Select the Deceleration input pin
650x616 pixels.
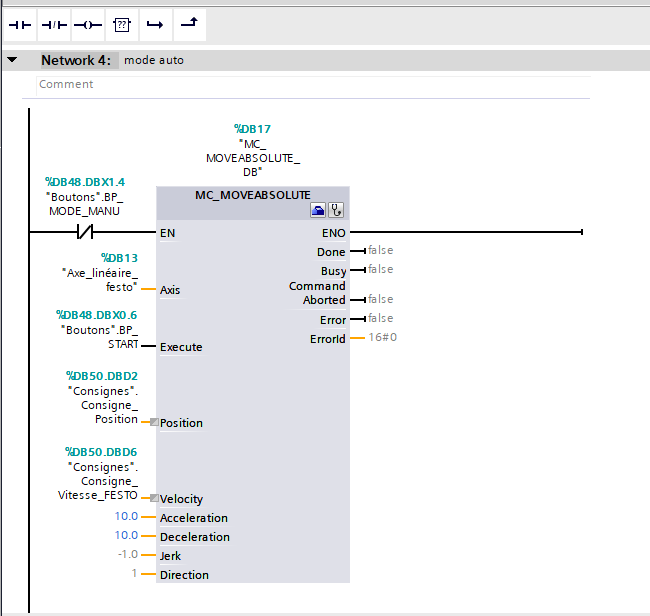coord(195,537)
